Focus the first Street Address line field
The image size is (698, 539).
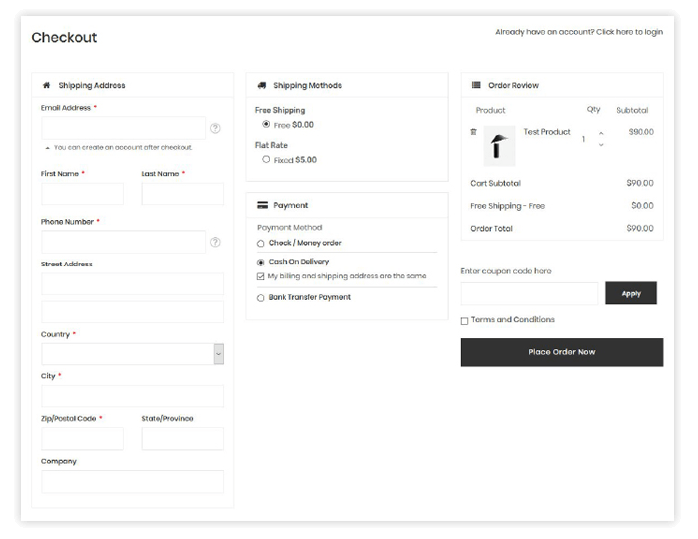133,284
